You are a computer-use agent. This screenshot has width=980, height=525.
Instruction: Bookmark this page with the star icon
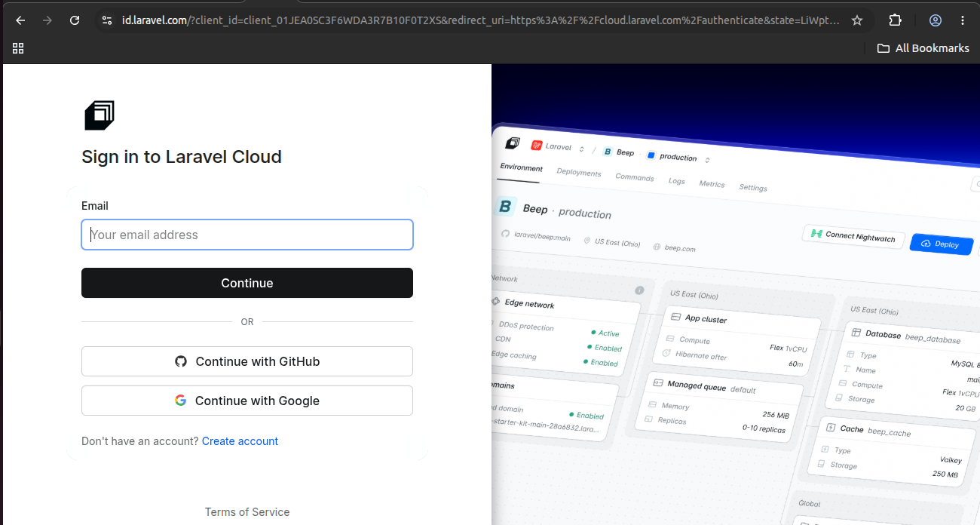[857, 20]
